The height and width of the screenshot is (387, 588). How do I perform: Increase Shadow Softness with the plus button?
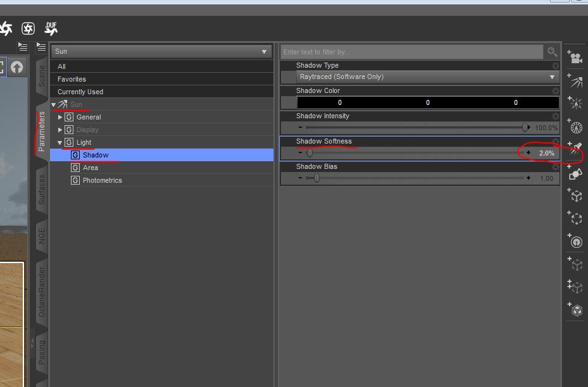[x=529, y=153]
